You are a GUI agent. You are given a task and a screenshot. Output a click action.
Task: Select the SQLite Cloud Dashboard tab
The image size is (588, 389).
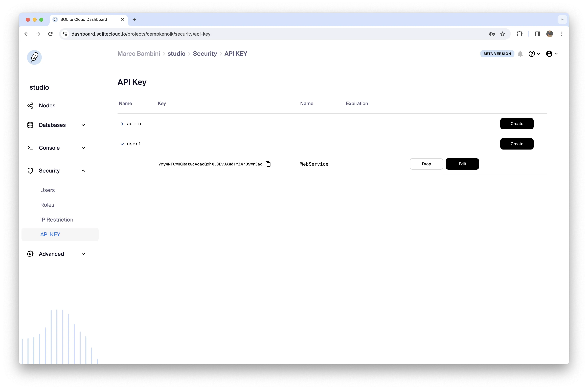pyautogui.click(x=89, y=20)
